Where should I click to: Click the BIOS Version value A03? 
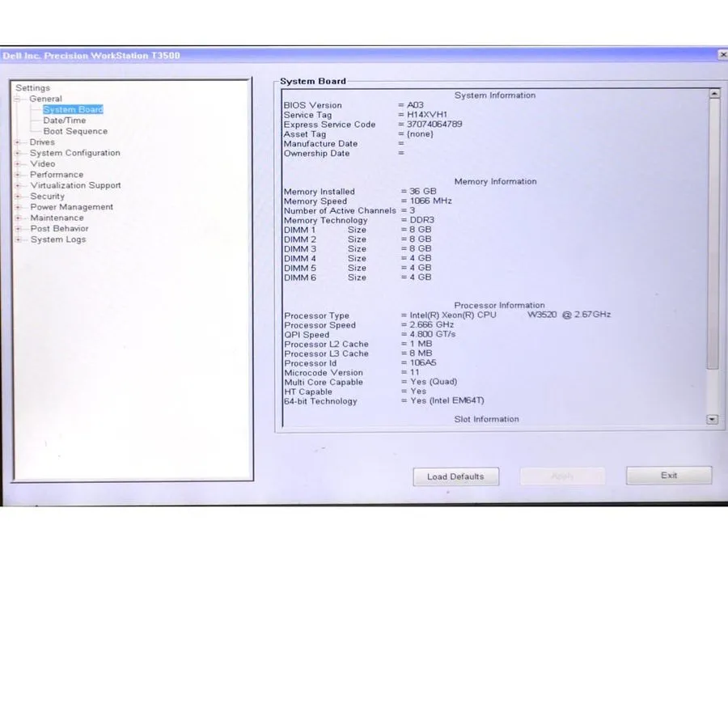click(415, 105)
